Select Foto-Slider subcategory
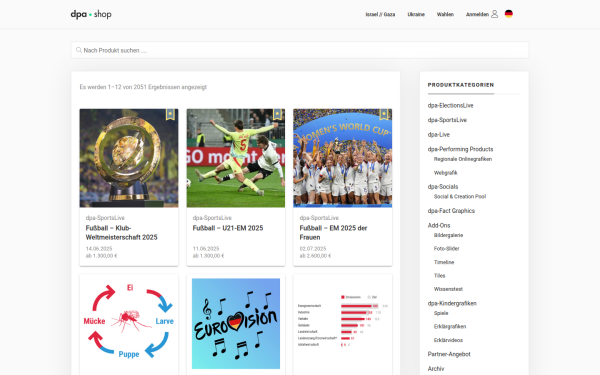 point(446,249)
